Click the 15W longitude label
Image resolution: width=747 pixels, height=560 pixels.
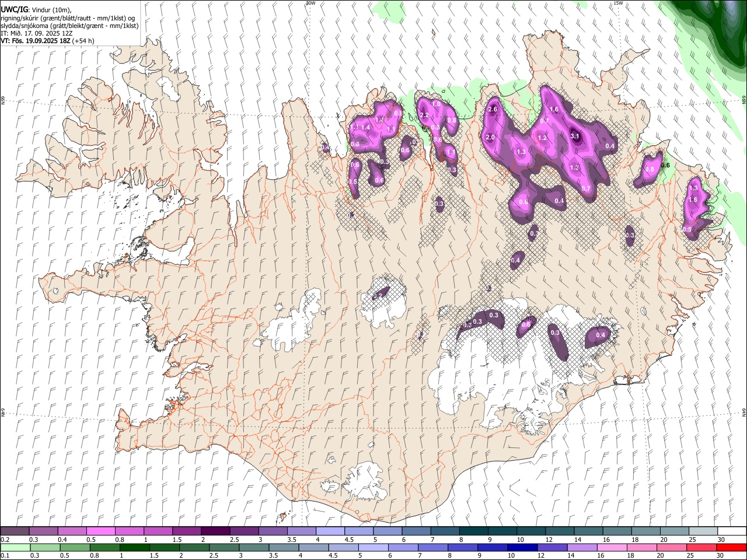[617, 3]
